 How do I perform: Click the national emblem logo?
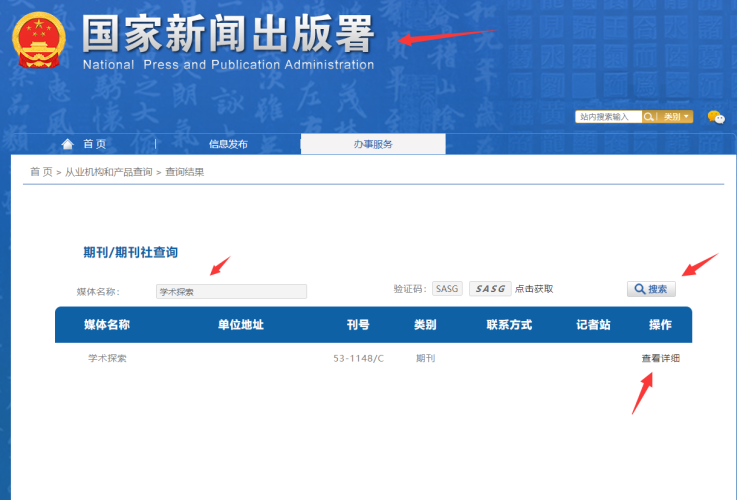[39, 40]
